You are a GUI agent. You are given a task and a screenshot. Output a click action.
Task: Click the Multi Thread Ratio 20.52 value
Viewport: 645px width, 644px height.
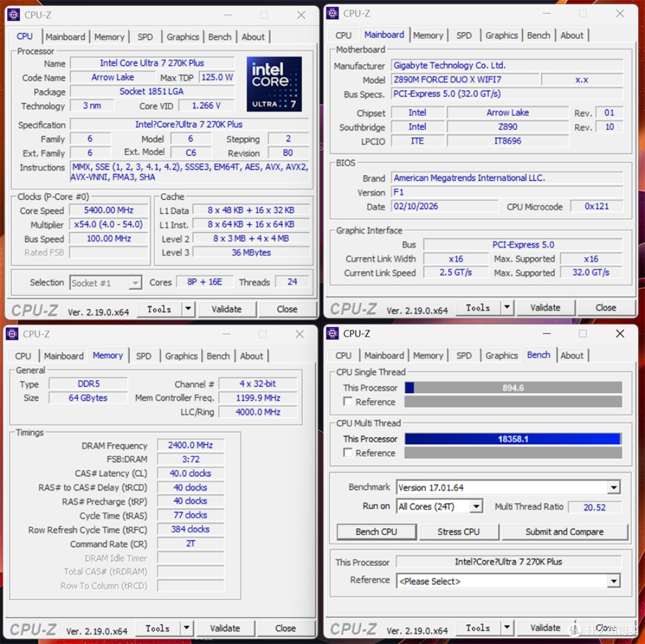[x=594, y=507]
